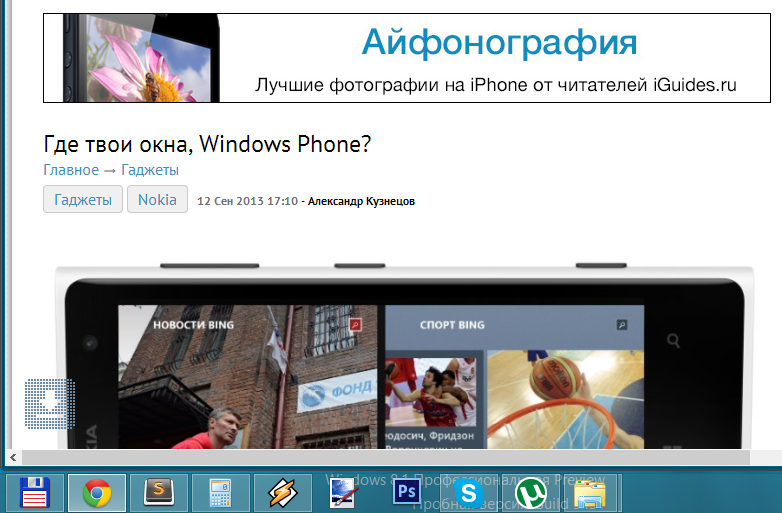This screenshot has height=513, width=782.
Task: Click the Nokia tag button
Action: pos(157,199)
